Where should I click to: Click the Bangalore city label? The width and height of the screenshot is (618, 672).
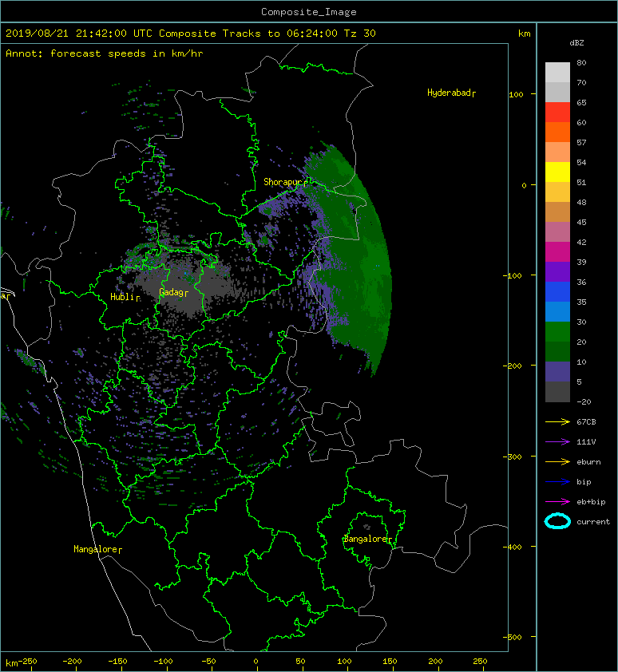[x=367, y=539]
